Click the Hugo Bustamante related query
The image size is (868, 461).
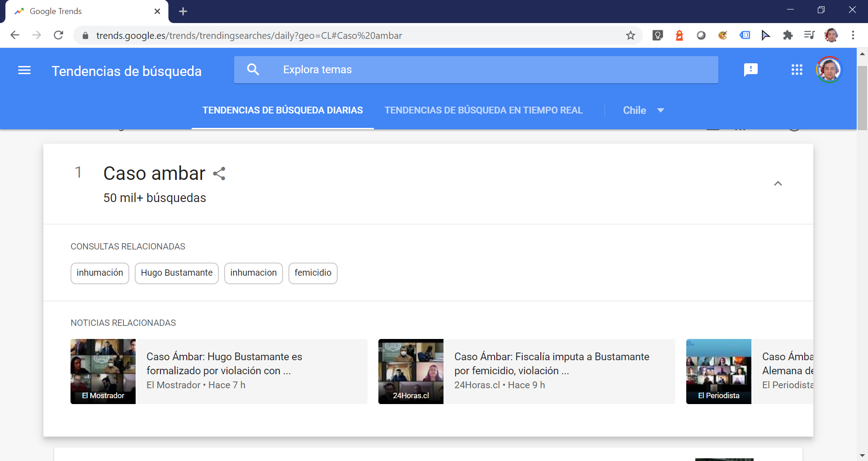point(176,273)
